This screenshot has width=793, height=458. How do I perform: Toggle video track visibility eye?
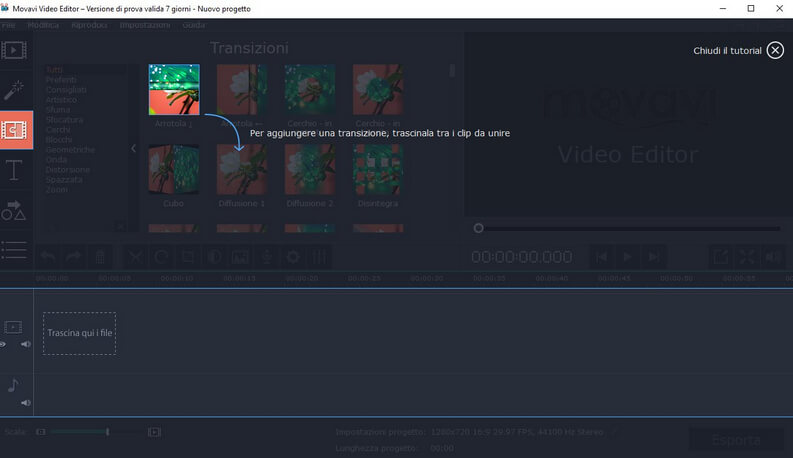(x=3, y=344)
